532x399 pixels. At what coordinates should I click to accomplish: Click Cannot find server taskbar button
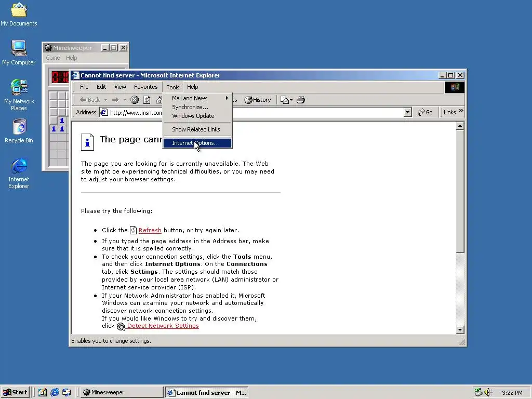tap(207, 393)
